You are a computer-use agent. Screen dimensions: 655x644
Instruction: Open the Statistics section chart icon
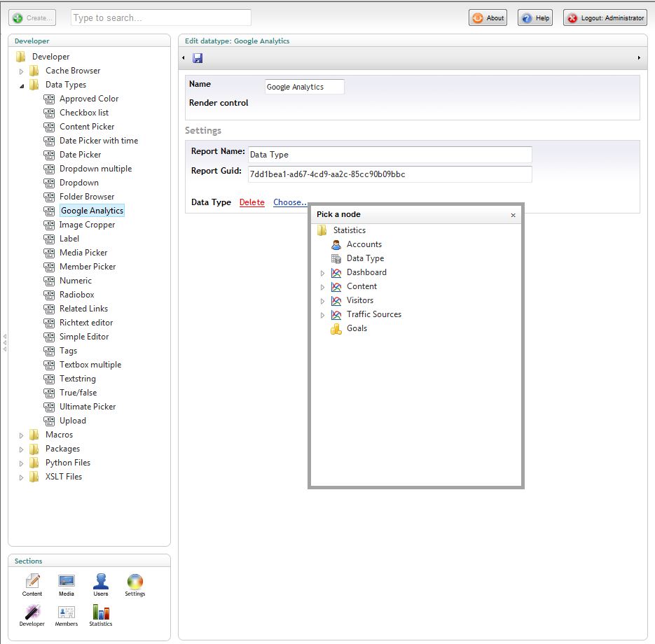(101, 612)
